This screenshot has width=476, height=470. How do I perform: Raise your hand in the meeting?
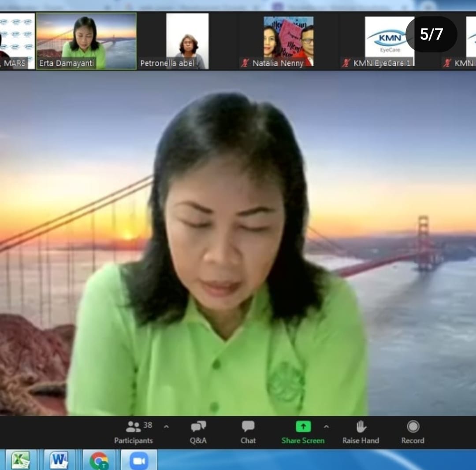[361, 432]
